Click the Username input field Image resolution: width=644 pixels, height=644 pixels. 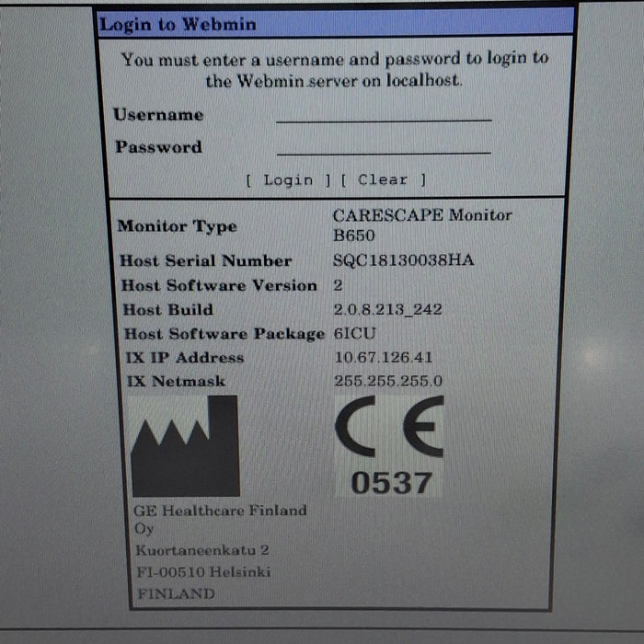pos(384,114)
